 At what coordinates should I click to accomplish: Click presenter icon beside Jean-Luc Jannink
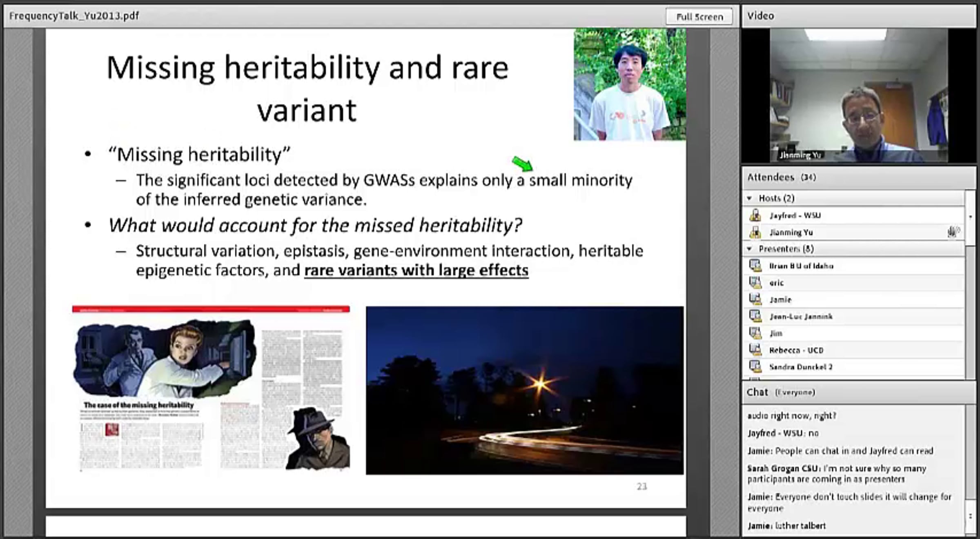tap(755, 316)
